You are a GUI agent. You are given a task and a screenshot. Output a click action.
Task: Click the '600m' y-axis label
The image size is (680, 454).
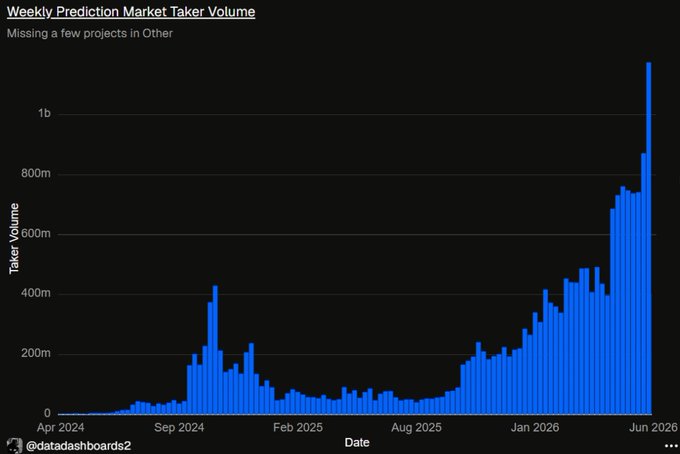(x=36, y=233)
